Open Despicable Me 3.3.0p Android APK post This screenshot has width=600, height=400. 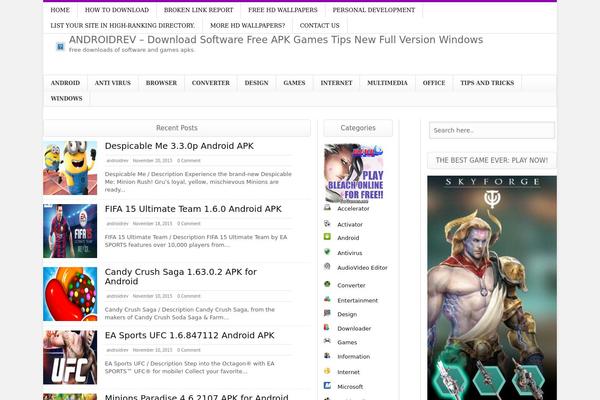point(179,146)
